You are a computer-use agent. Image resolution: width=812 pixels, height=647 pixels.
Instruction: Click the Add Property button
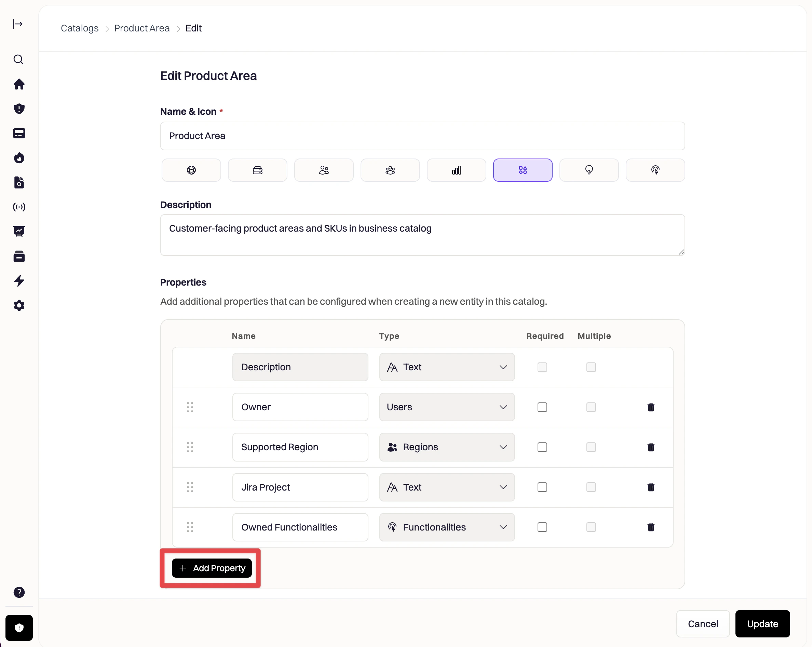coord(212,568)
